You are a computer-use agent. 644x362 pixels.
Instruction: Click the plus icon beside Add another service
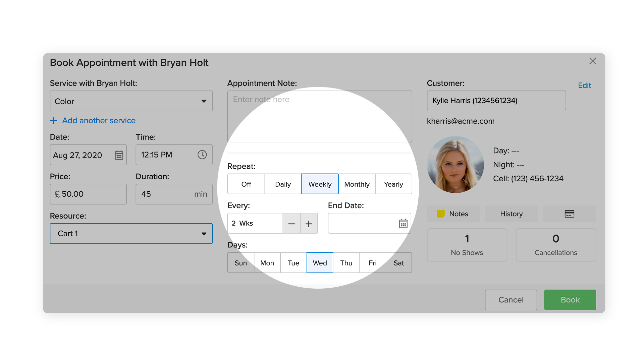(x=53, y=121)
